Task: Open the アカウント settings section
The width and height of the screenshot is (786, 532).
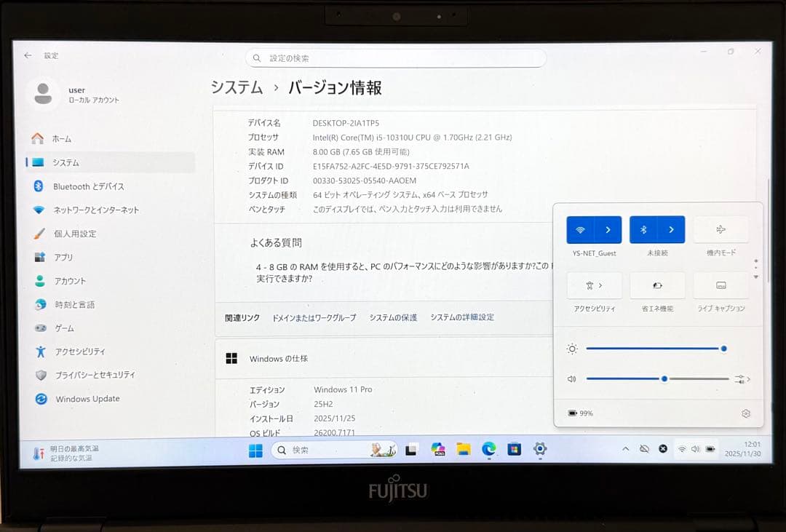Action: click(70, 280)
